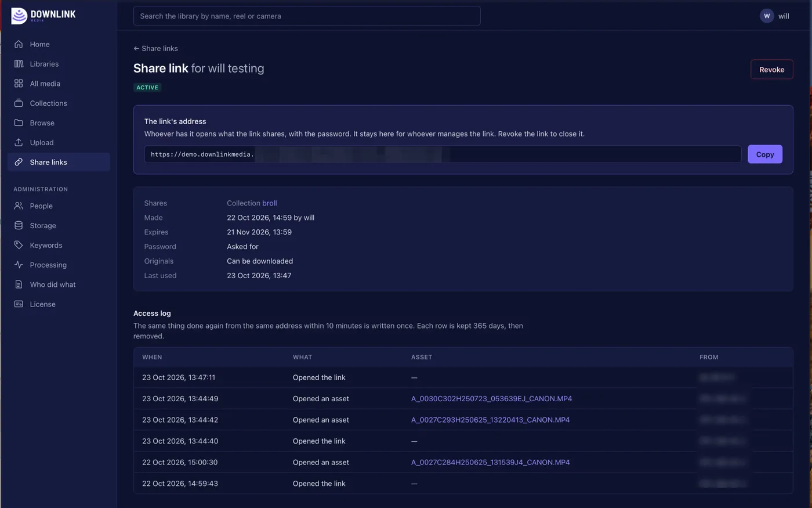This screenshot has height=508, width=812.
Task: Open People under Administration
Action: click(x=59, y=206)
